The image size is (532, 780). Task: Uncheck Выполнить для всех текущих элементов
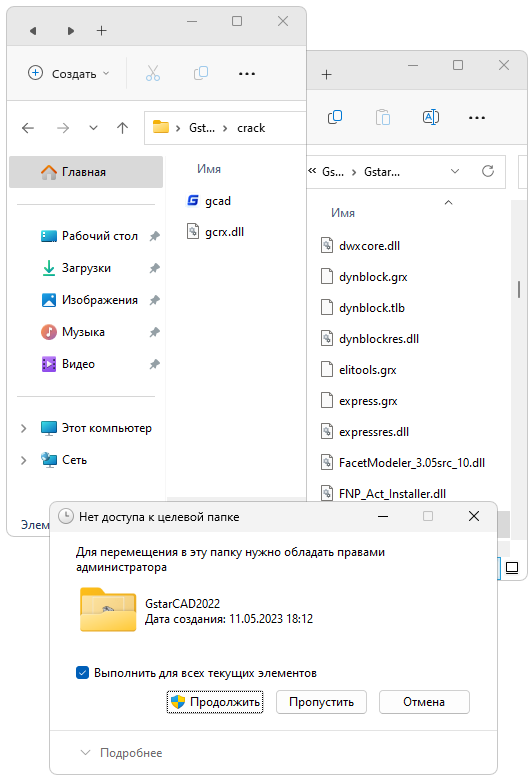83,673
